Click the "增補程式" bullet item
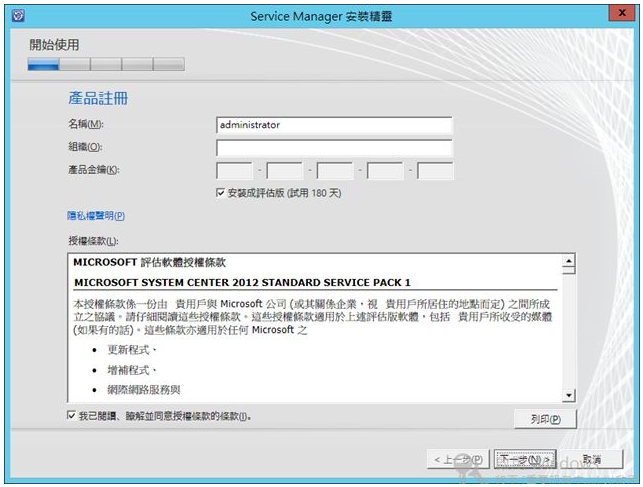 (x=128, y=370)
